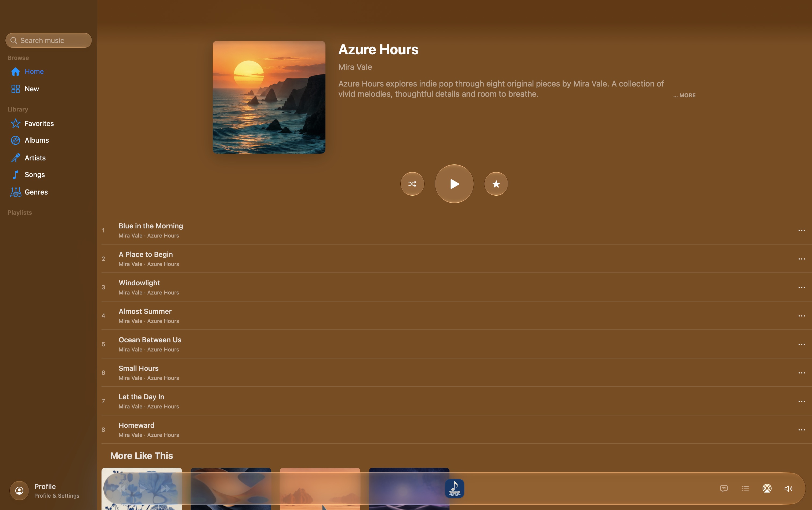Go to Home in sidebar
812x510 pixels.
pyautogui.click(x=49, y=71)
